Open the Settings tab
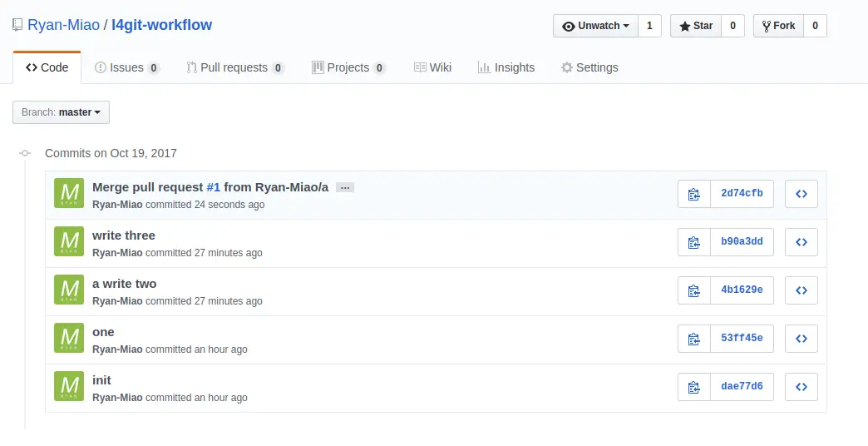Image resolution: width=868 pixels, height=446 pixels. coord(589,67)
